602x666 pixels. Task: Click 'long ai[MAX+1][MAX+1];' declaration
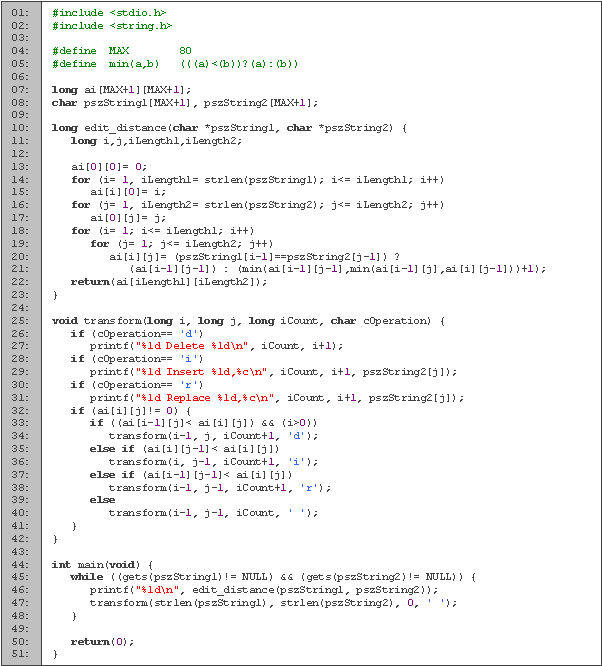[x=122, y=90]
